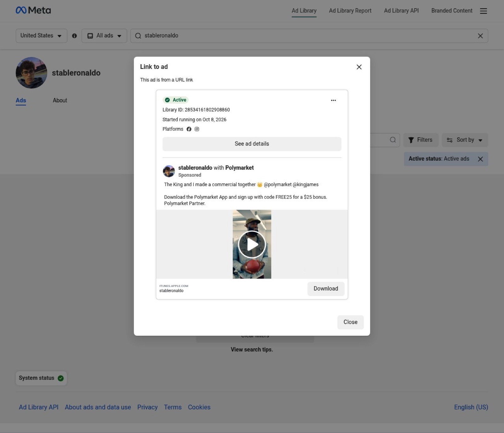
Task: Focus the stableronaldo search input field
Action: pyautogui.click(x=309, y=36)
